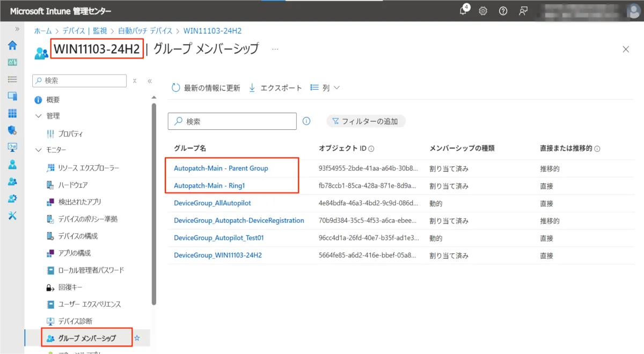The image size is (644, 354).
Task: Collapse the モニター section
Action: tap(38, 150)
